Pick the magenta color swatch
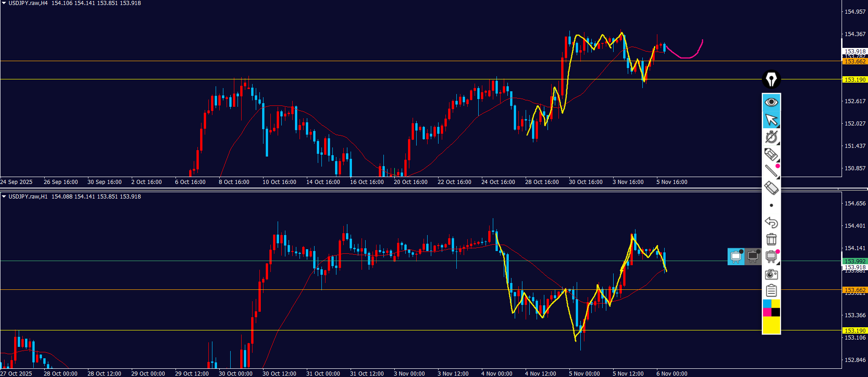Viewport: 868px width, 377px height. (767, 312)
